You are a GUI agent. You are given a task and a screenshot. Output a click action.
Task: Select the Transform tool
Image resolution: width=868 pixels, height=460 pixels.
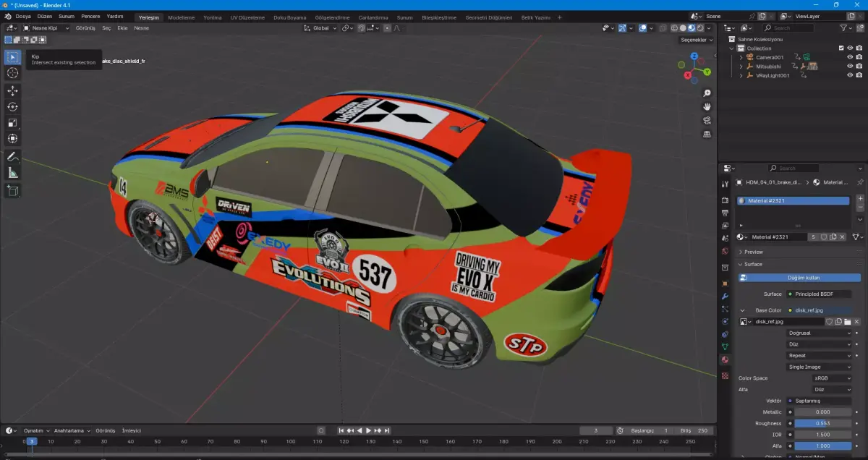click(12, 138)
